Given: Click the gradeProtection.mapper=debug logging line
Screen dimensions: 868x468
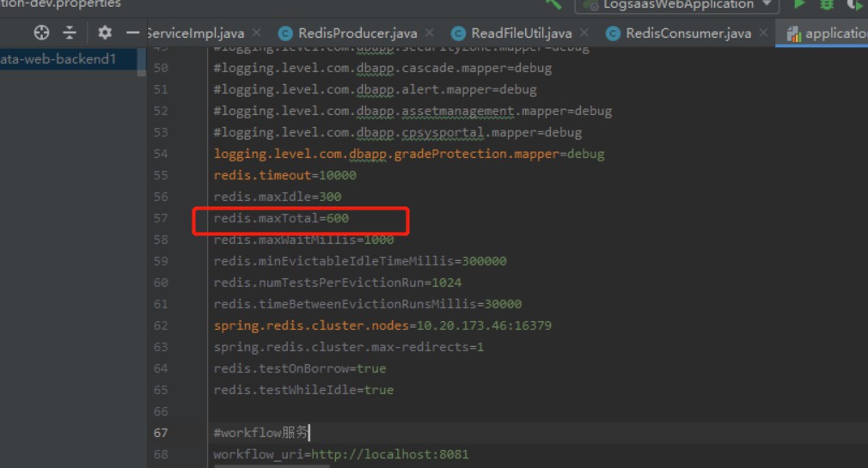Looking at the screenshot, I should coord(409,154).
